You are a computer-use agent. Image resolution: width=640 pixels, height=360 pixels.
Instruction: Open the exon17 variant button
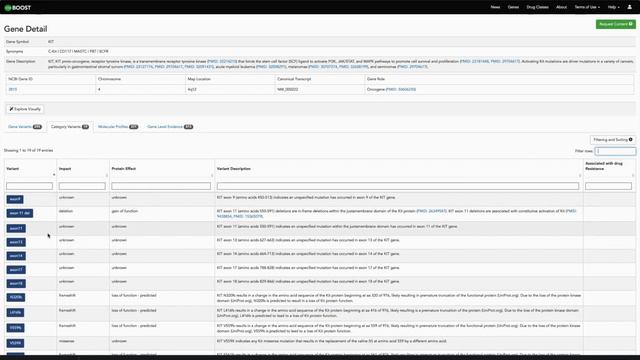click(x=16, y=270)
